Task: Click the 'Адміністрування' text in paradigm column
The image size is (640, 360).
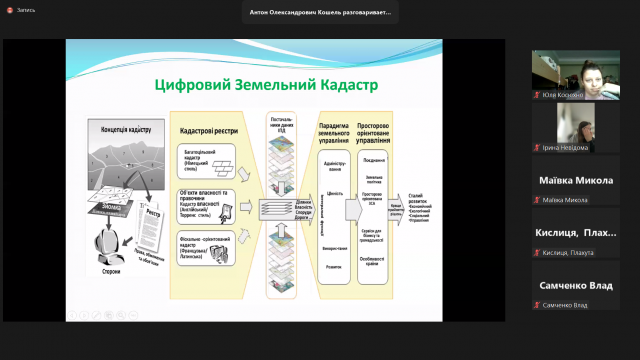Action: pyautogui.click(x=335, y=166)
